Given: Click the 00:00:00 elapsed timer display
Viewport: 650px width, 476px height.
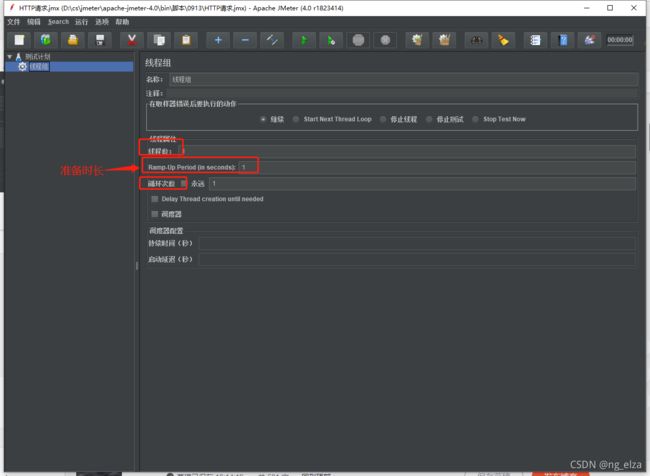Looking at the screenshot, I should (x=620, y=40).
